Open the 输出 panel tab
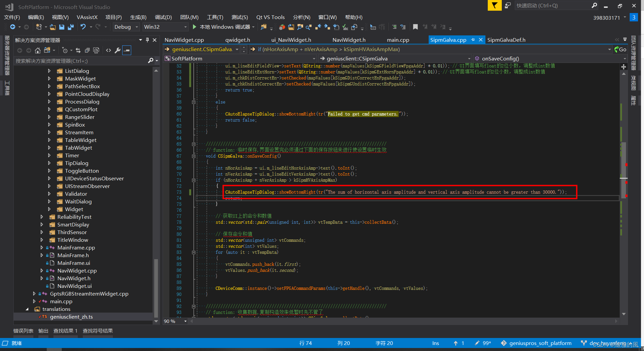 pyautogui.click(x=43, y=331)
